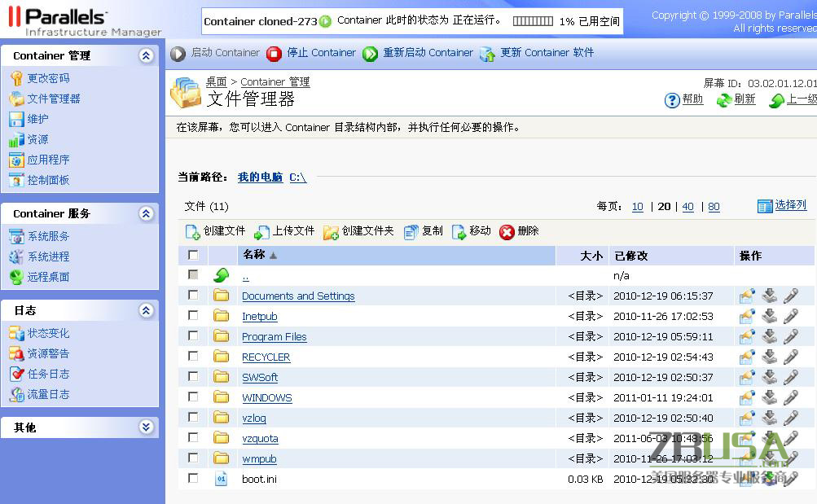Click the Start Container grey icon
Screen dimensions: 817x504
pos(178,54)
